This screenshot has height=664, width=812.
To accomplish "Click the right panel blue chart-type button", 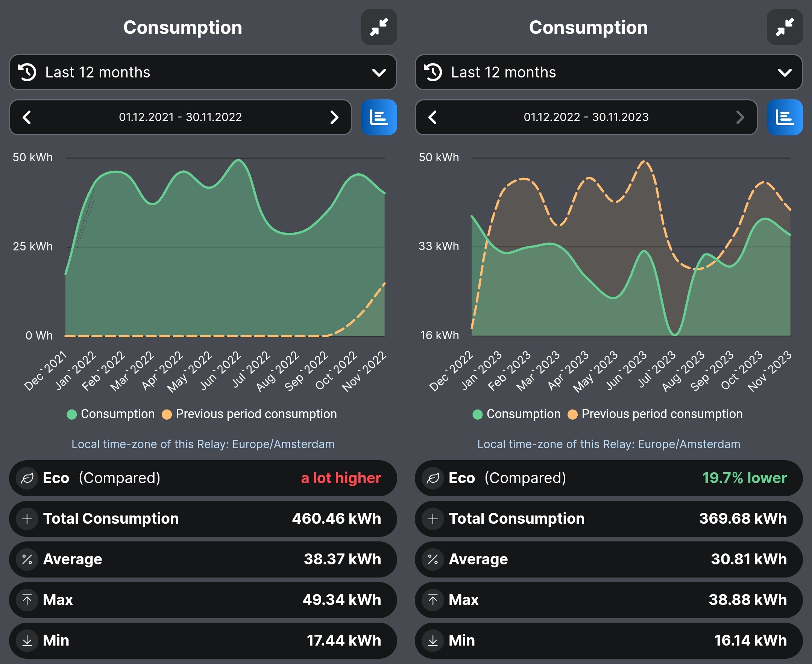I will tap(784, 117).
